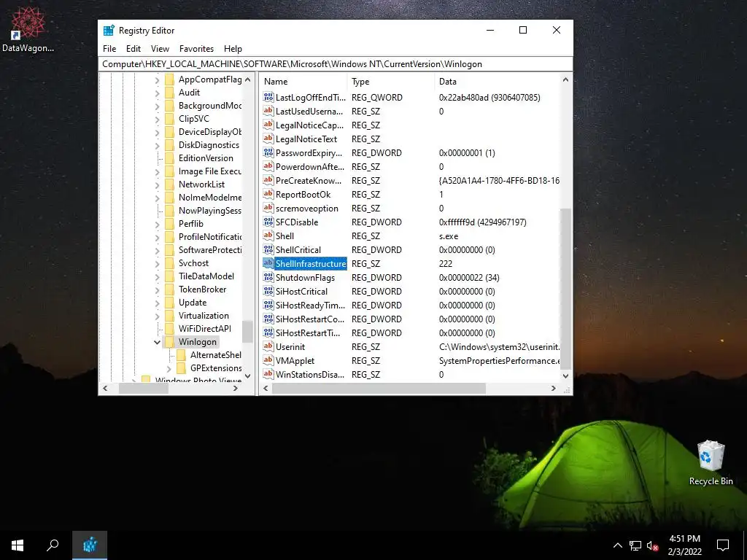Click the tree pane horizontal scrollbar thumb

144,389
